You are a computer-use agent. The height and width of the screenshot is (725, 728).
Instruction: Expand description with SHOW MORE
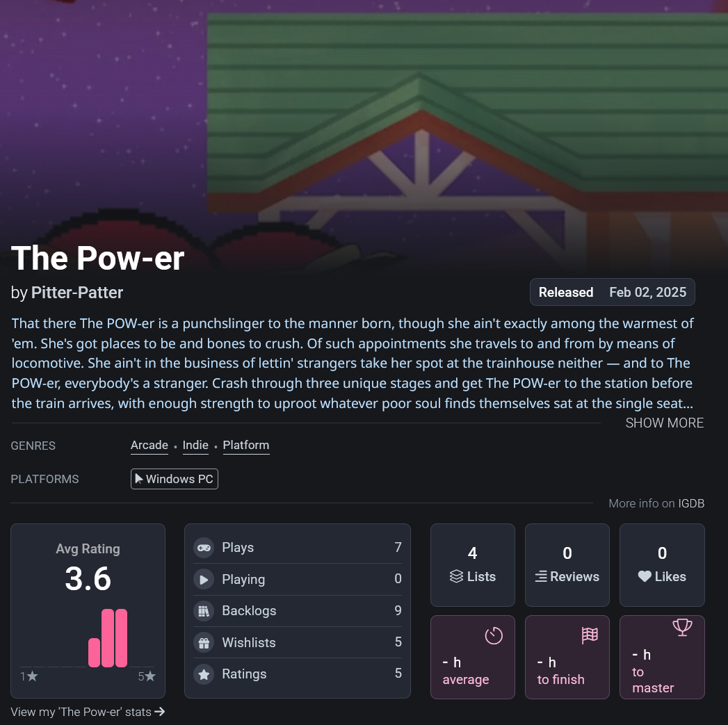pos(664,423)
